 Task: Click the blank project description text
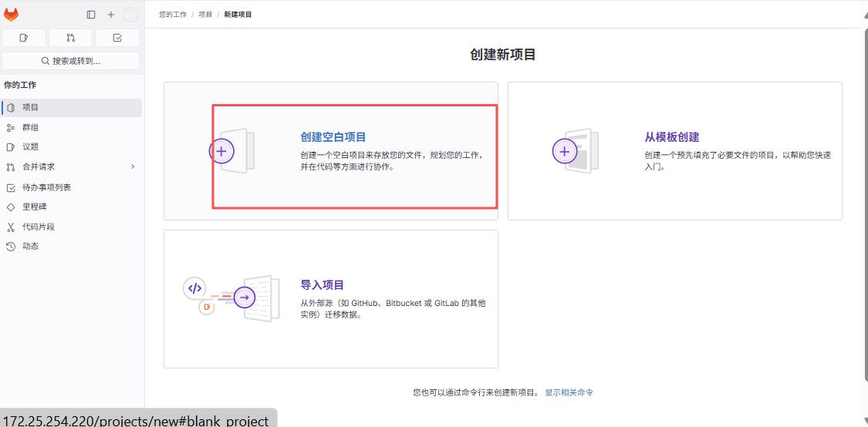pyautogui.click(x=392, y=161)
